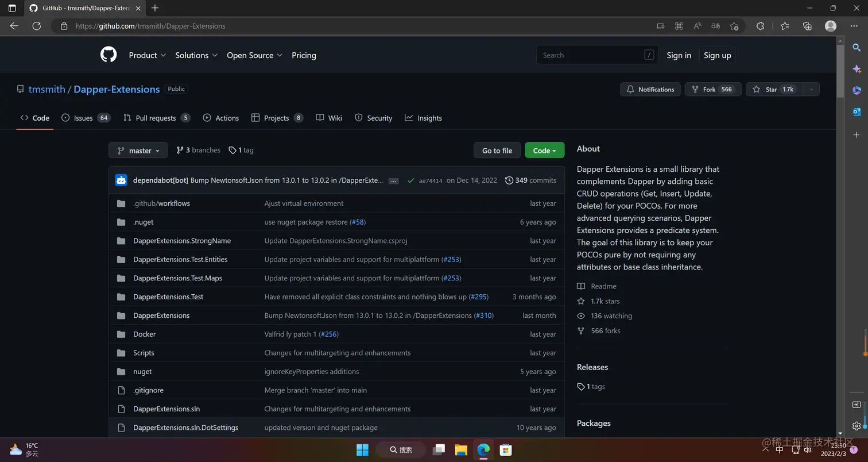Open Task View on the taskbar
This screenshot has height=462, width=868.
[x=439, y=449]
